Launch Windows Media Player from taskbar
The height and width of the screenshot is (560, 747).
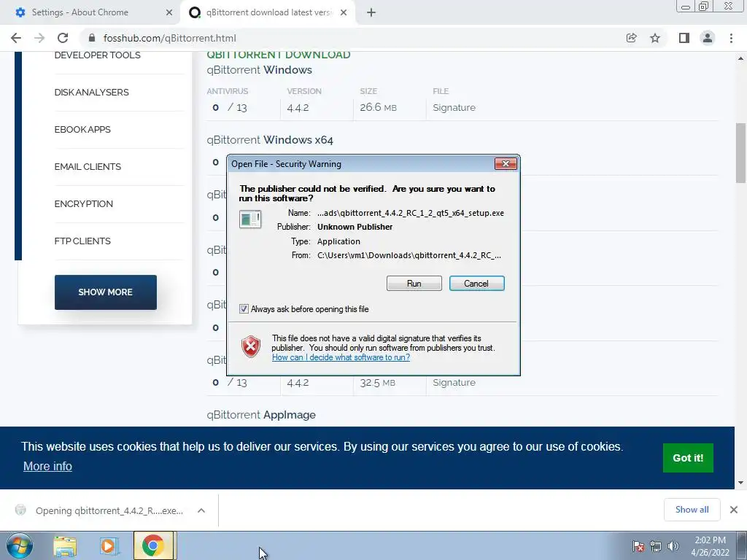[109, 545]
